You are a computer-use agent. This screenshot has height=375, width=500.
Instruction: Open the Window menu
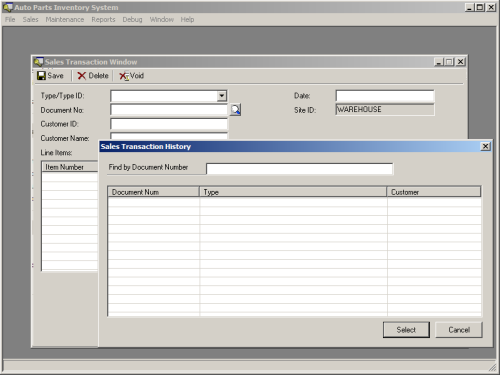pos(162,19)
